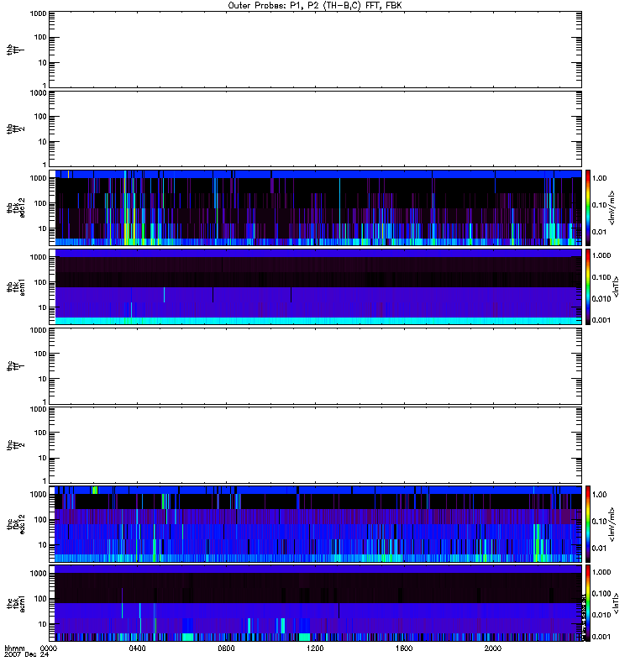Click the thc fbk edc12 mV/m color bar
The image size is (630, 672).
point(588,524)
